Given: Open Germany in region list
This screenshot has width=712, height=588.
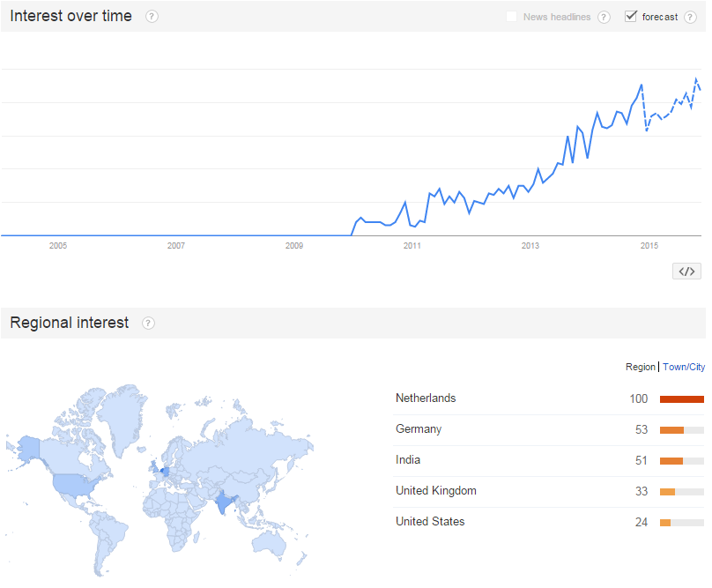Looking at the screenshot, I should tap(419, 429).
